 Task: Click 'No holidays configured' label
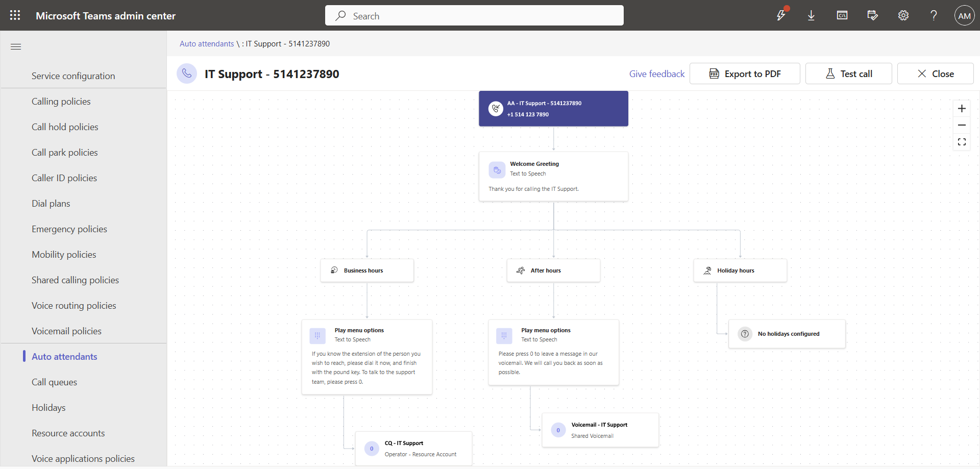(789, 334)
